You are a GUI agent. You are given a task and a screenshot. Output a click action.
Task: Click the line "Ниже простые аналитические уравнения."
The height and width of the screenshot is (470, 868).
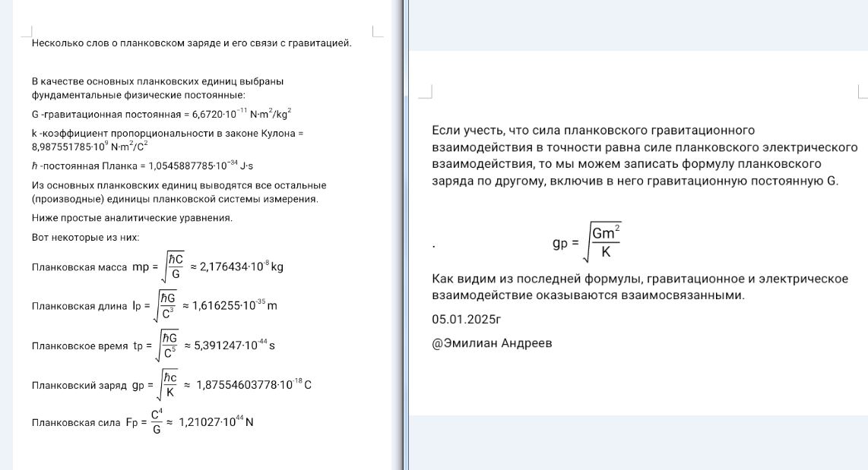132,218
